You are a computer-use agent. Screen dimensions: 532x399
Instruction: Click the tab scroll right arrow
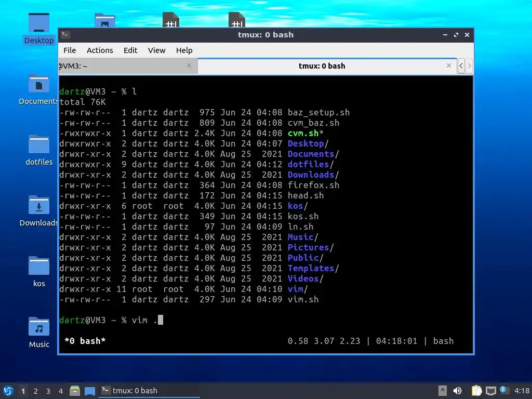[x=469, y=66]
